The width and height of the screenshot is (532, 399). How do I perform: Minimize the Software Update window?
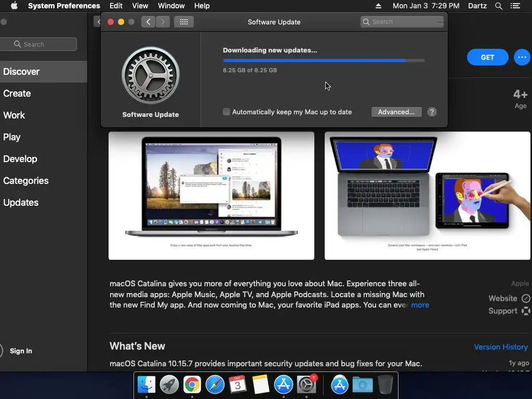pyautogui.click(x=121, y=22)
